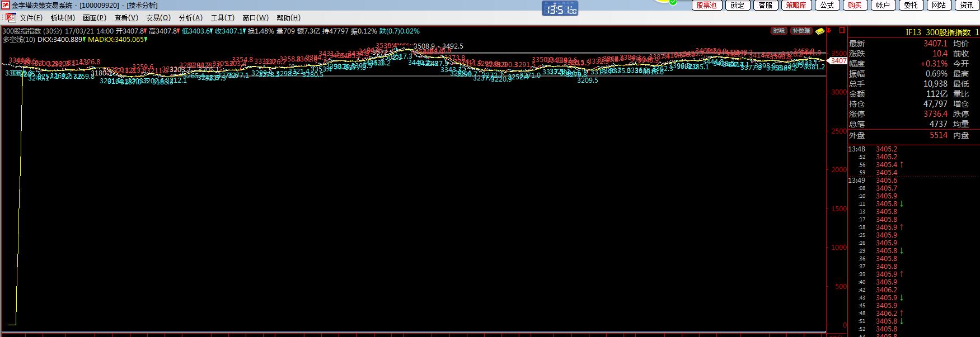The height and width of the screenshot is (337, 980).
Task: Click the 幅度 value +0.31%
Action: click(934, 64)
